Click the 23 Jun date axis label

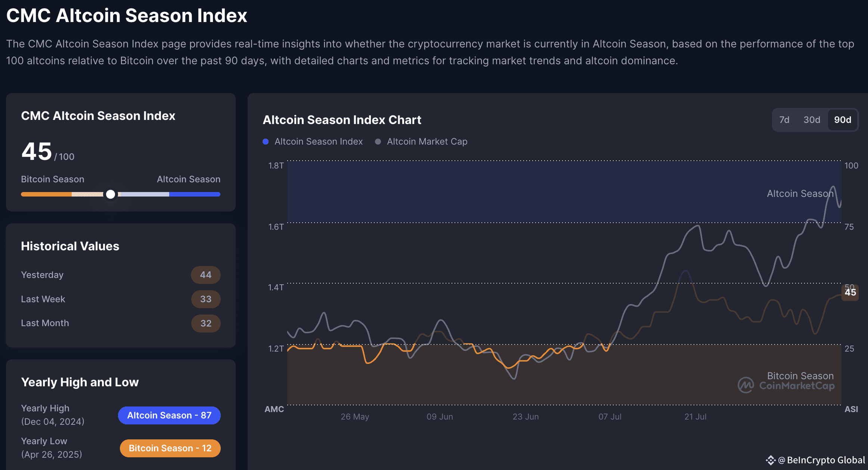[526, 417]
